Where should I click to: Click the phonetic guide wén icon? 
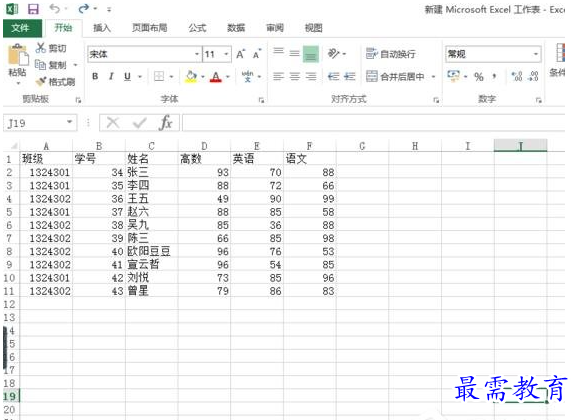(248, 76)
